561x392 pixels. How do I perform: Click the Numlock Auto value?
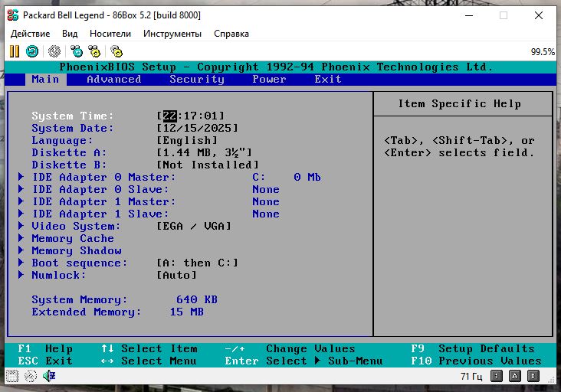(177, 275)
